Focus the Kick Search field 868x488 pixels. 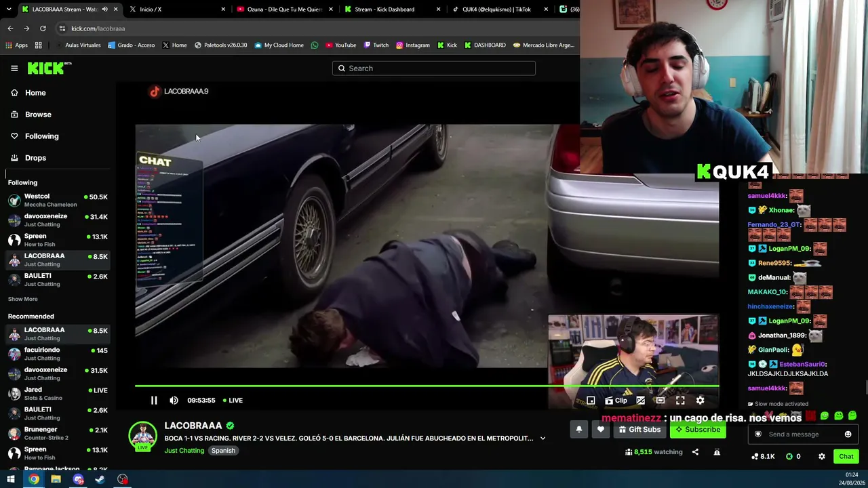point(434,68)
